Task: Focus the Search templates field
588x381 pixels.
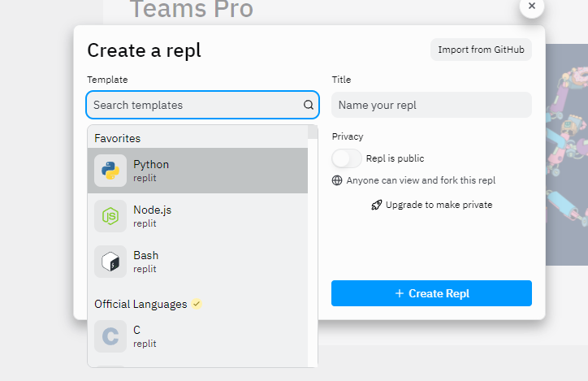Action: (x=202, y=105)
